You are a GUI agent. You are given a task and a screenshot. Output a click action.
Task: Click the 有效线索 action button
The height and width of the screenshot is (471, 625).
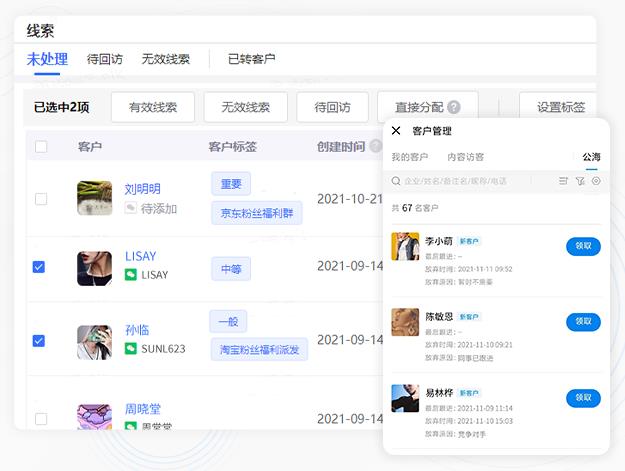point(153,107)
